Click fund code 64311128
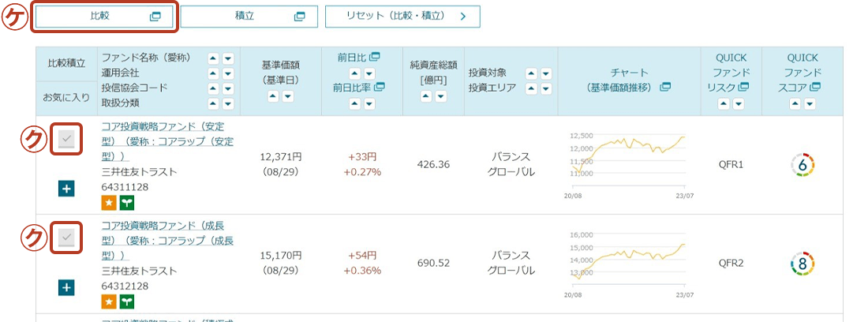 click(x=125, y=187)
